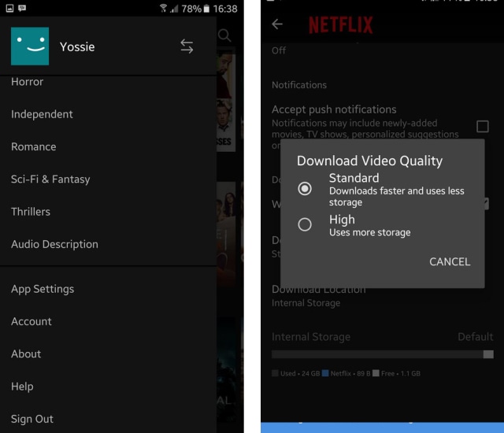The width and height of the screenshot is (504, 433).
Task: Tap the Default label beside Internal Storage
Action: click(x=476, y=337)
